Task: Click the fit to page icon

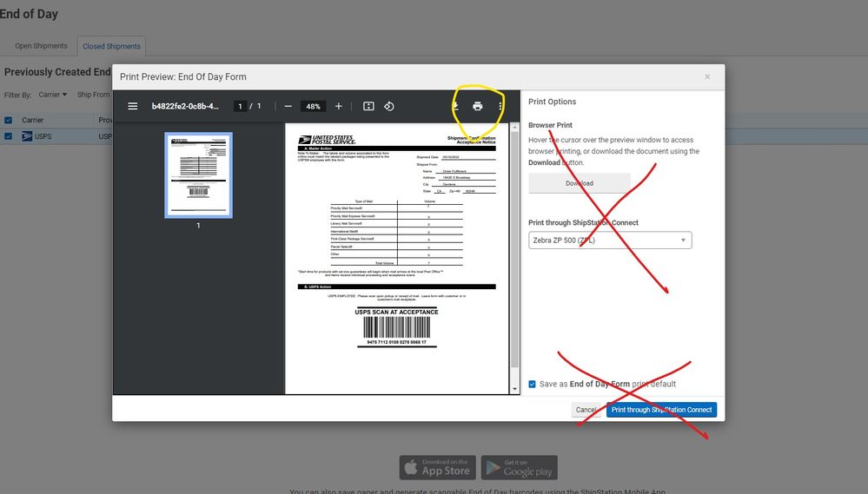Action: tap(368, 106)
